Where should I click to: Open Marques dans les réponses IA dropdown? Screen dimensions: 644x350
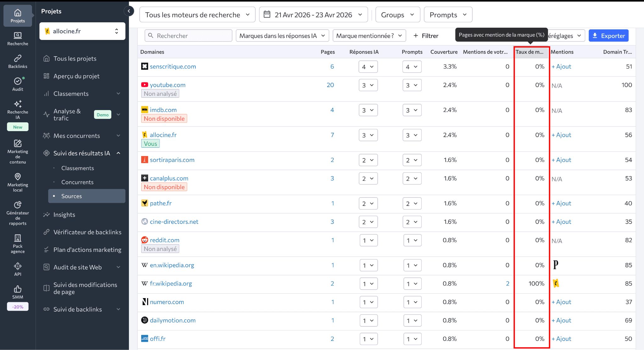[282, 36]
